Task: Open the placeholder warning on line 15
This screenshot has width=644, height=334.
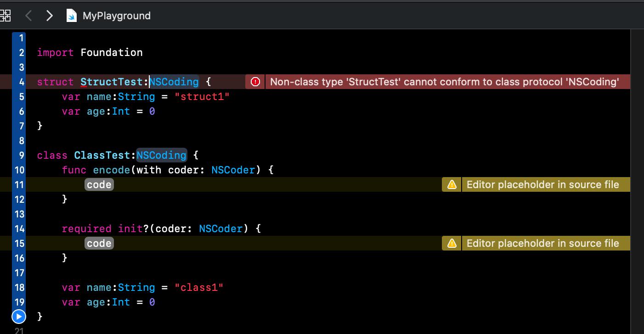Action: point(543,243)
